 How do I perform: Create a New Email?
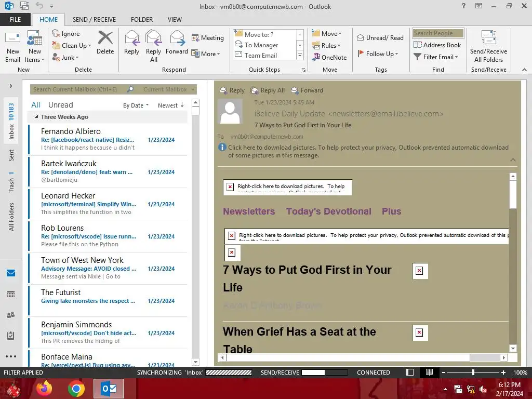(12, 47)
